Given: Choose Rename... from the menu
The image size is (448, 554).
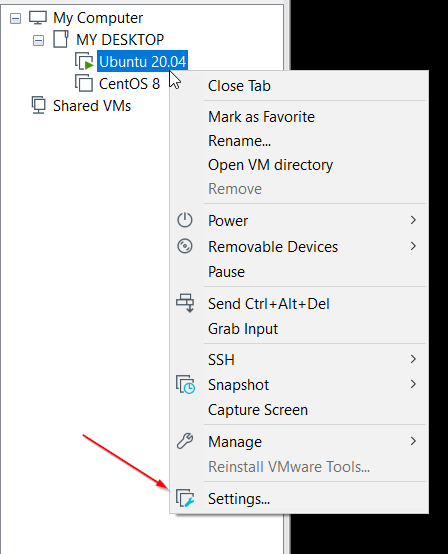Looking at the screenshot, I should click(x=299, y=141).
